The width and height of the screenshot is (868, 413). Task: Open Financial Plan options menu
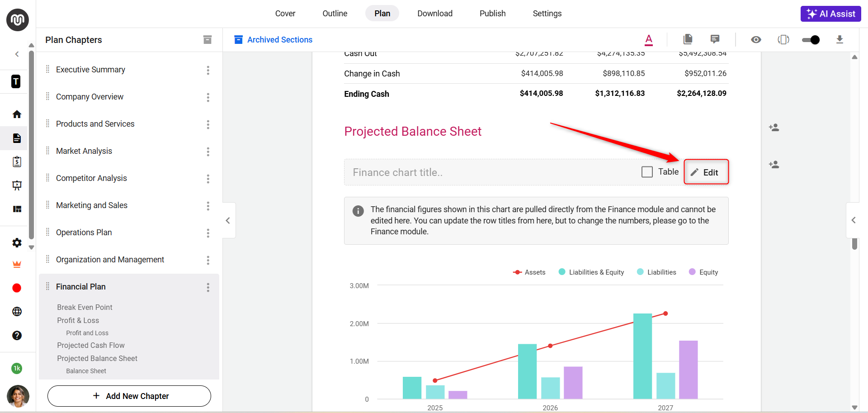(x=208, y=287)
